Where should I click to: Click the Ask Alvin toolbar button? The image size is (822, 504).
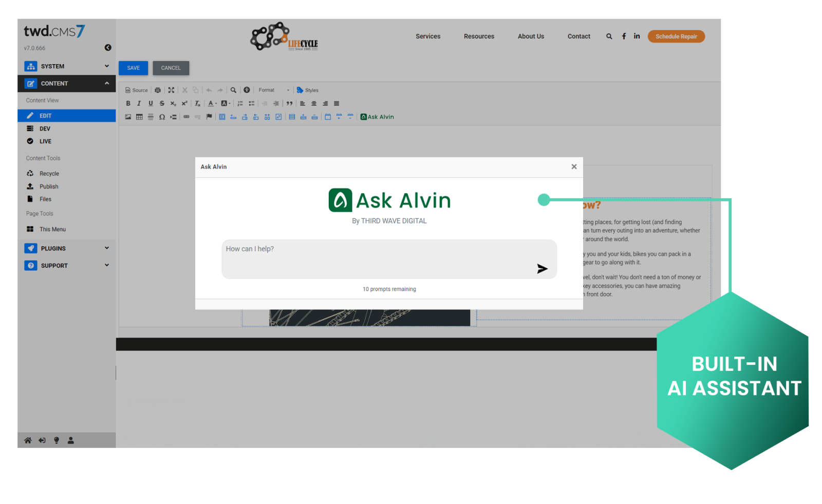[377, 117]
